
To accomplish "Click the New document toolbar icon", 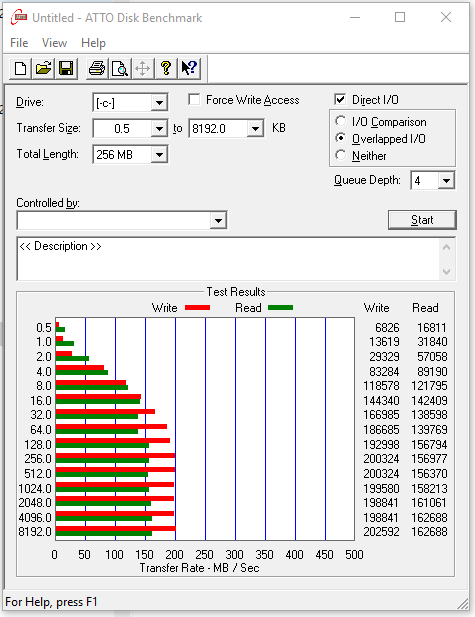I will pos(20,68).
